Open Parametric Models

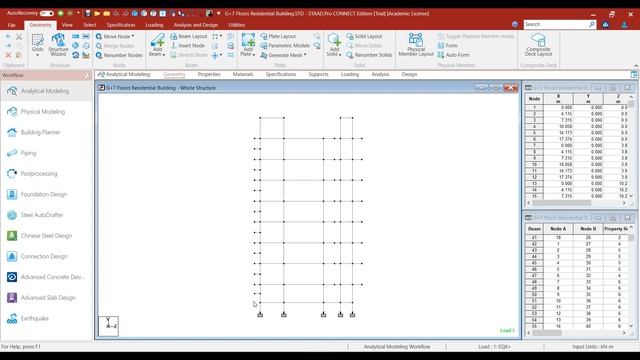tap(284, 46)
